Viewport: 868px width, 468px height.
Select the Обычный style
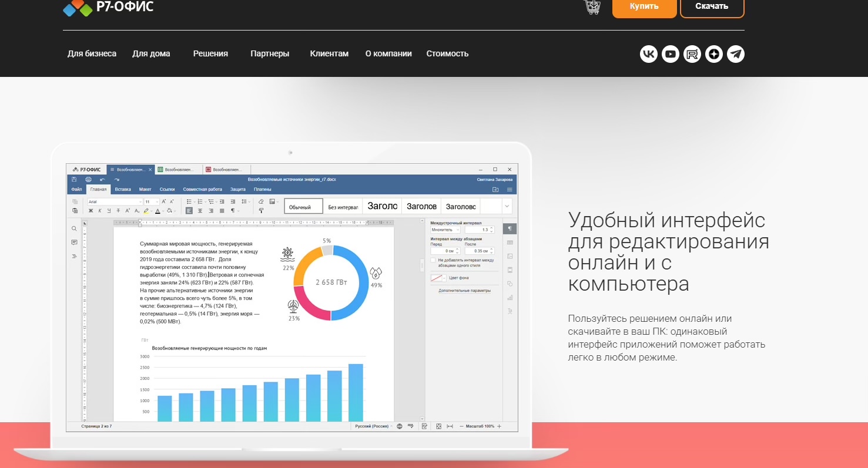[x=304, y=206]
